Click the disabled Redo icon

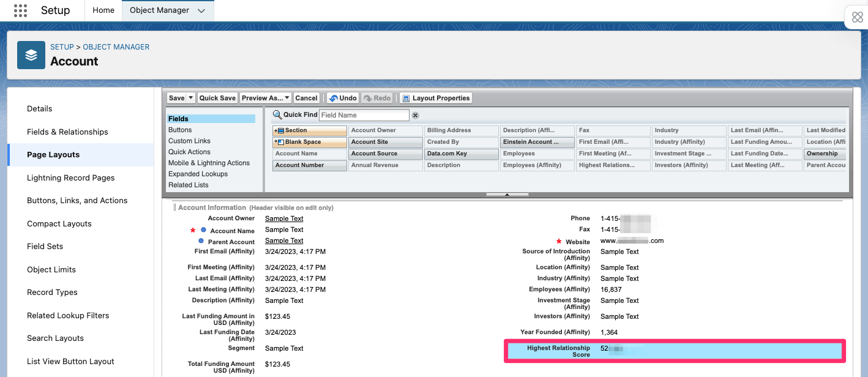(377, 97)
